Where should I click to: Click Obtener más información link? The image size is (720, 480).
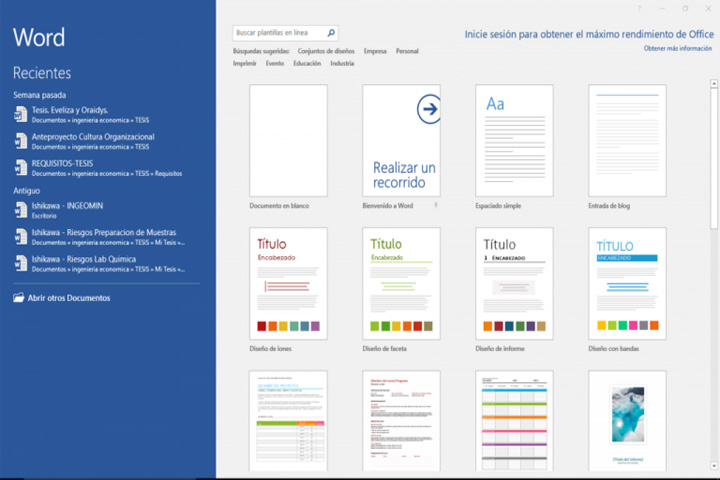click(678, 48)
